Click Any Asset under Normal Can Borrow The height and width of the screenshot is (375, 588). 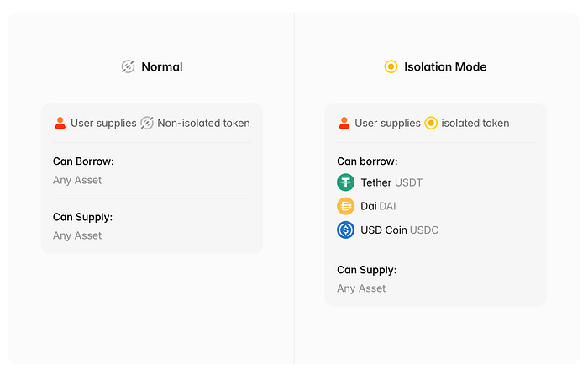[x=77, y=180]
